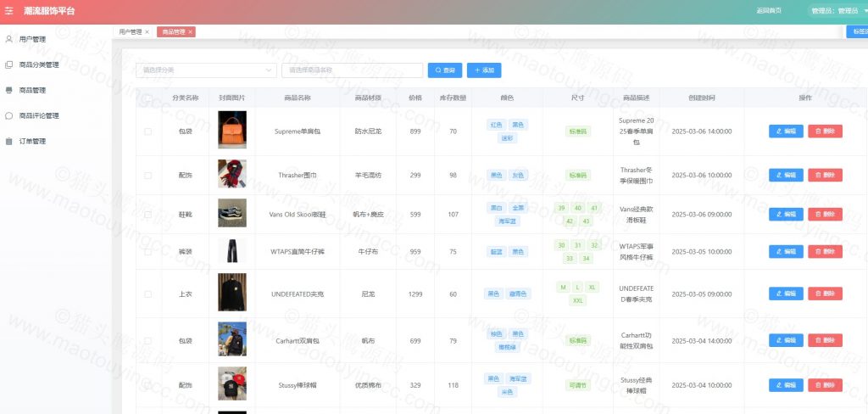Screen dimensions: 868x414
Task: Delete the Supreme单肩包 row
Action: pyautogui.click(x=826, y=131)
